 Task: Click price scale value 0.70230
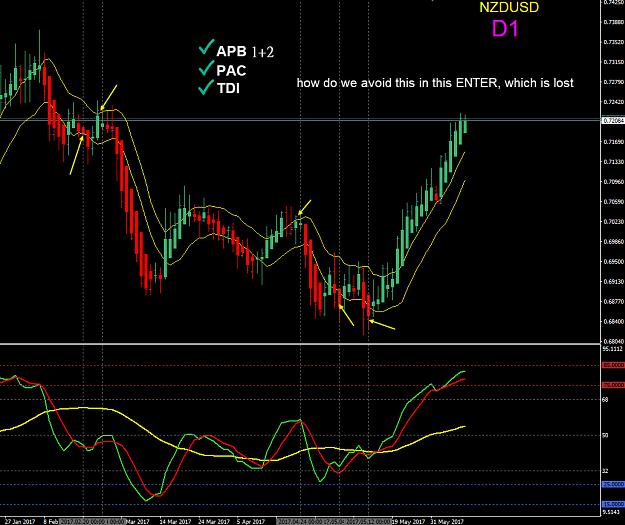pos(614,221)
